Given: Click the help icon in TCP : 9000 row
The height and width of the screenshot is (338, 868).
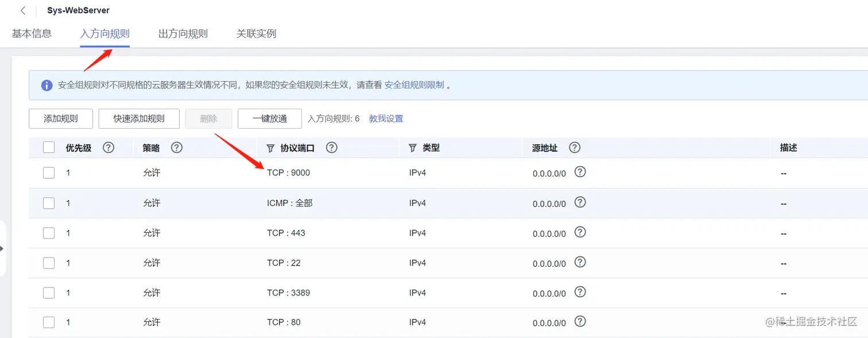Looking at the screenshot, I should [580, 171].
